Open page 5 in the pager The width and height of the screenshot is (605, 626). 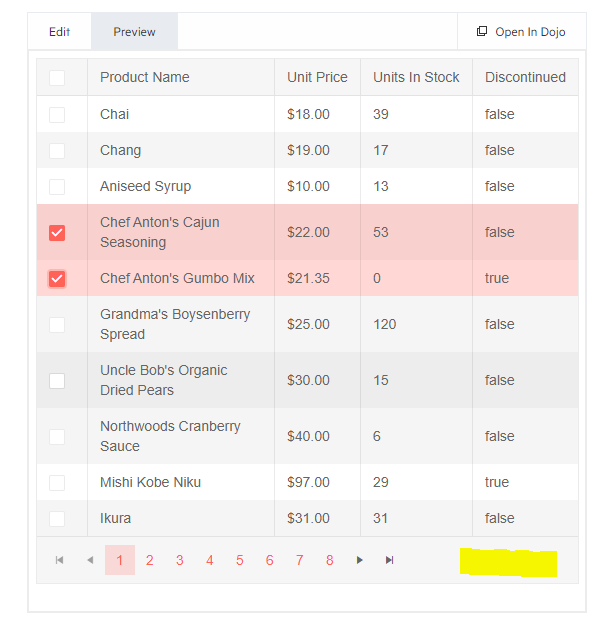[x=240, y=560]
